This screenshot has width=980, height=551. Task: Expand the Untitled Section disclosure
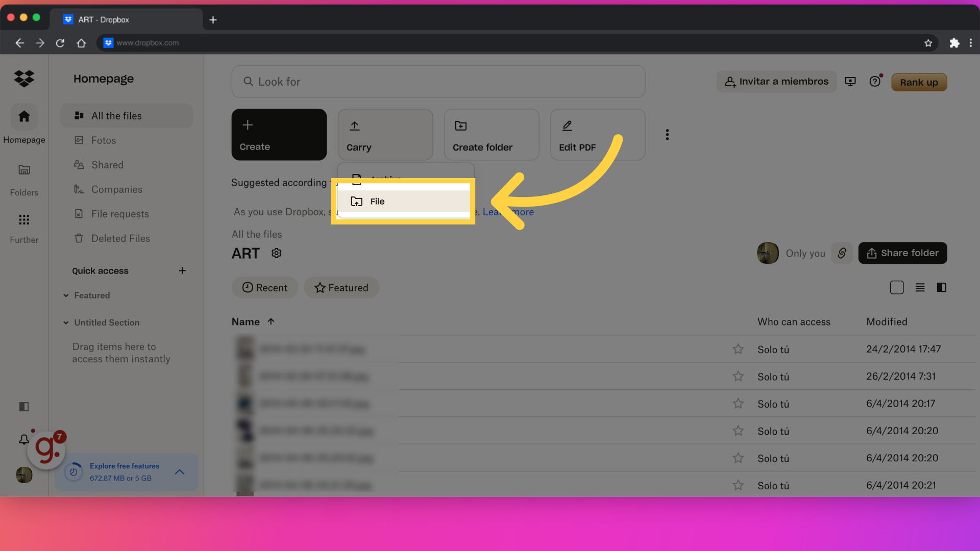click(65, 322)
